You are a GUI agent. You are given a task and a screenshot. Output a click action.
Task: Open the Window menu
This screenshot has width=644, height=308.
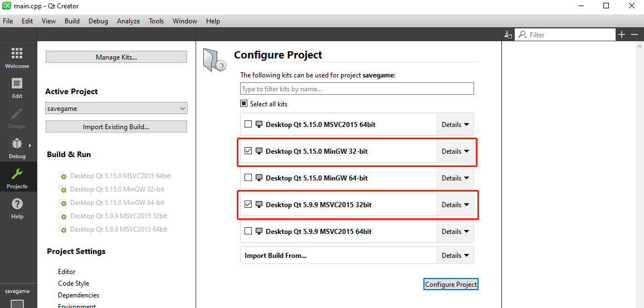(x=185, y=21)
